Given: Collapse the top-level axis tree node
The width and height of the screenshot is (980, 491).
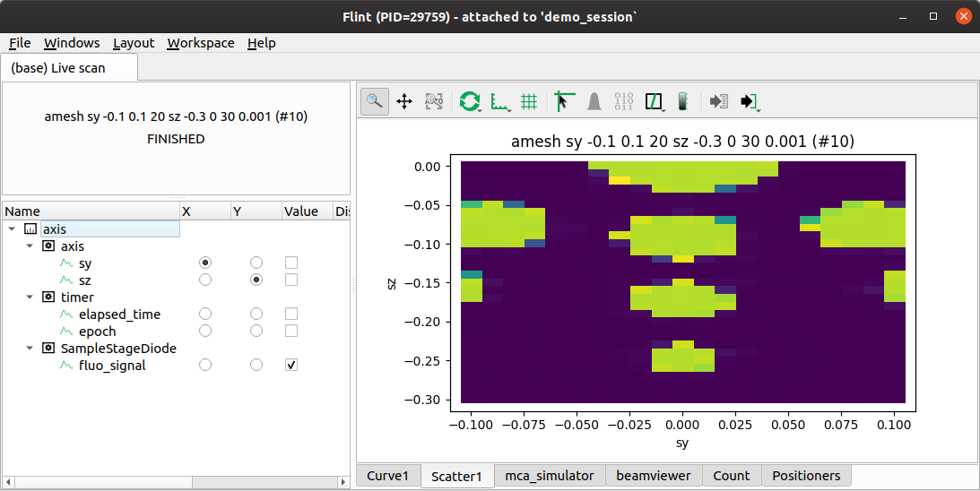Looking at the screenshot, I should pyautogui.click(x=12, y=229).
